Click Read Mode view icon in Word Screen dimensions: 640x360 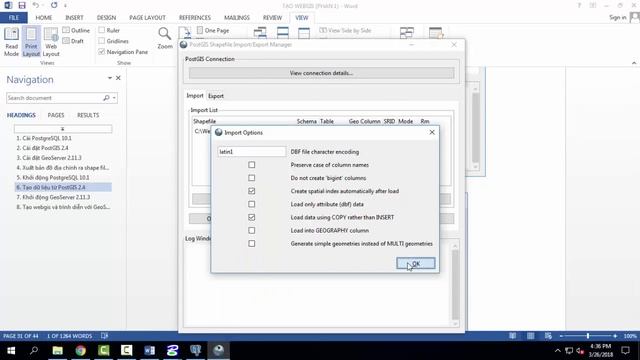11,42
